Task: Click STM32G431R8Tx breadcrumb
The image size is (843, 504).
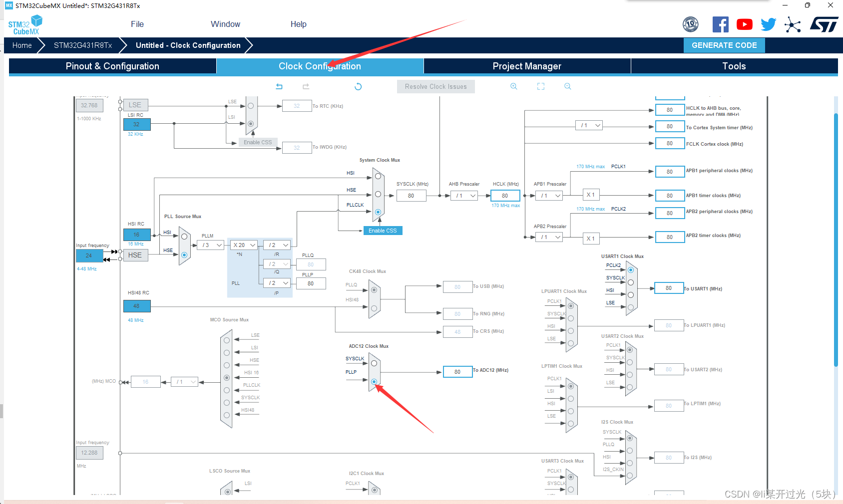Action: [83, 45]
